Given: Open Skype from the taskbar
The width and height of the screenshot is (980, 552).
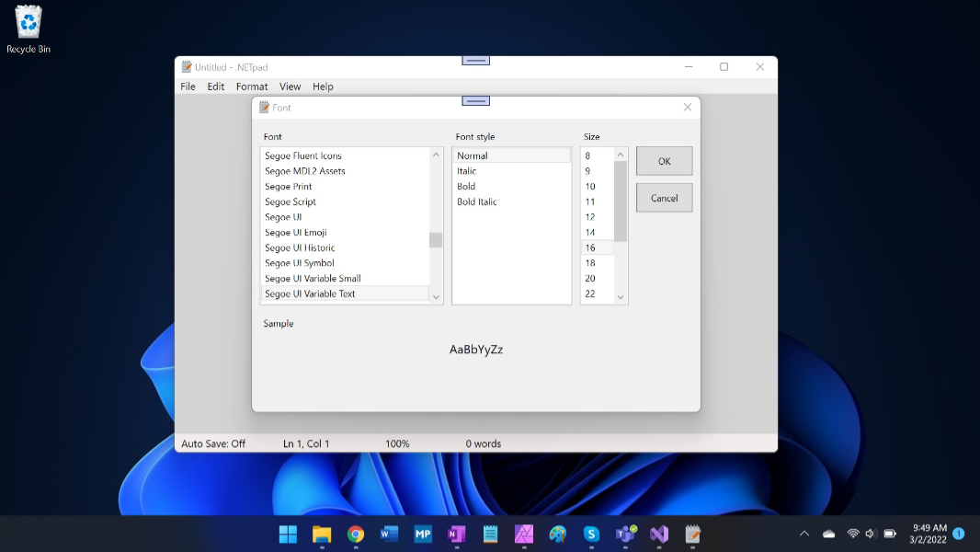Looking at the screenshot, I should [x=591, y=534].
